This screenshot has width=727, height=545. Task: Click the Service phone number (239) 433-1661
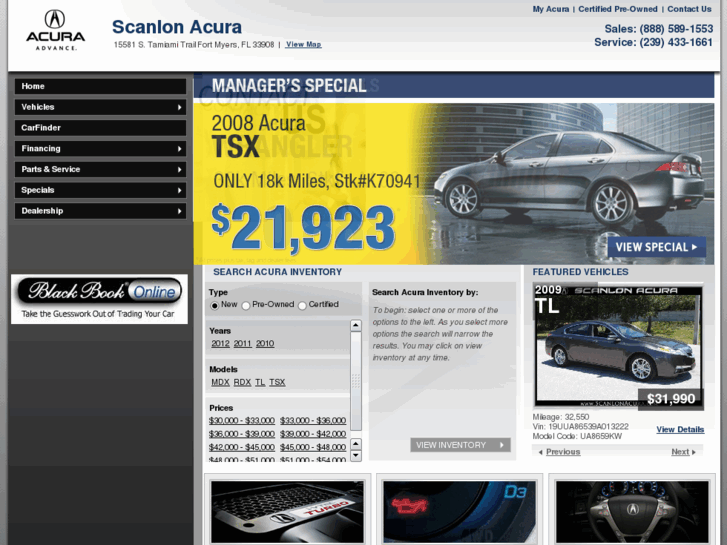(x=676, y=42)
